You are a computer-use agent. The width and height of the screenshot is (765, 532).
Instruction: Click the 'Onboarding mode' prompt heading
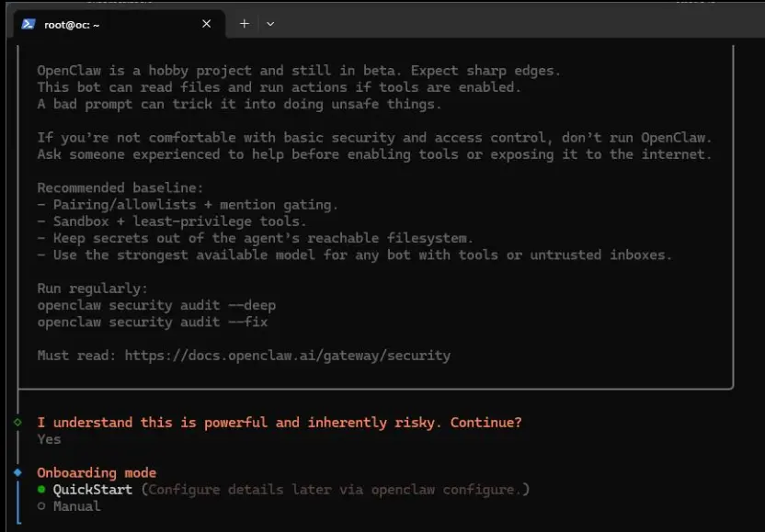pos(97,472)
